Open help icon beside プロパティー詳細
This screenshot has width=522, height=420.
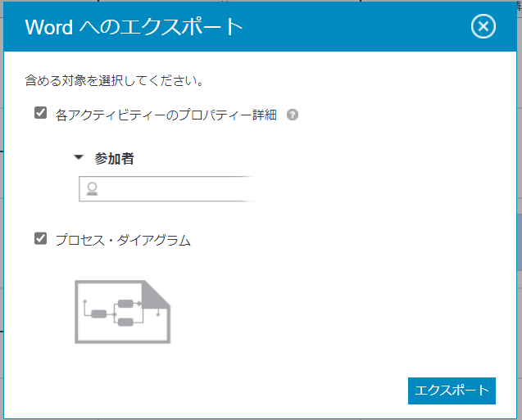[x=293, y=115]
